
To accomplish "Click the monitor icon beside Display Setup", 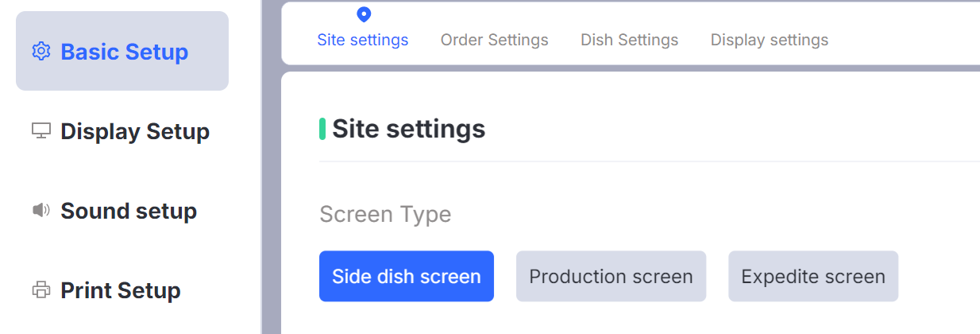I will (x=41, y=131).
